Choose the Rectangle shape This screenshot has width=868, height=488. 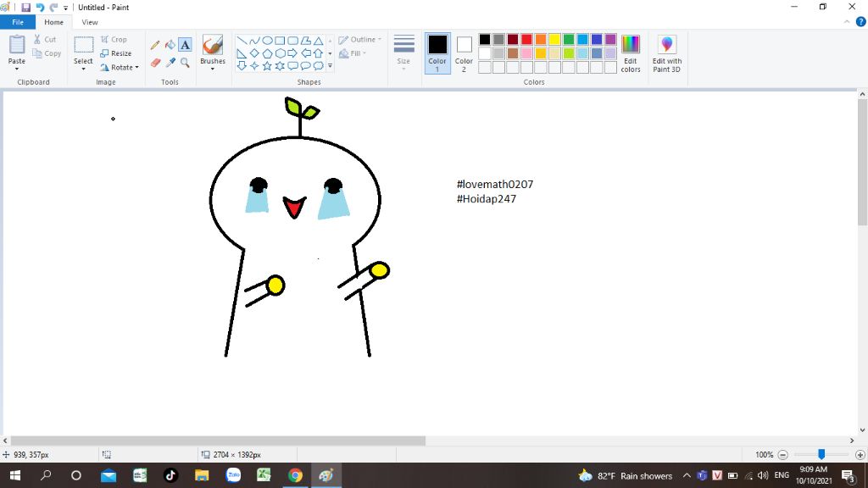coord(280,41)
